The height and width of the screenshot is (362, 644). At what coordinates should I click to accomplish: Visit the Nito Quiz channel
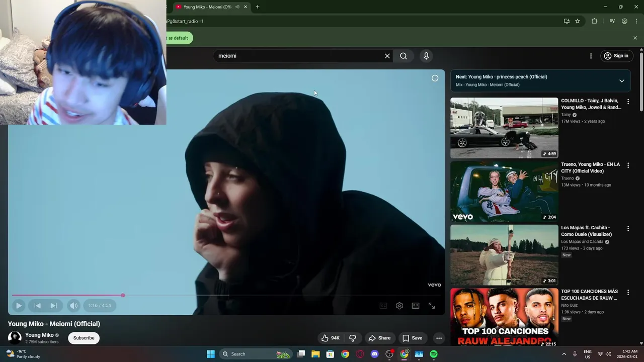pyautogui.click(x=570, y=305)
